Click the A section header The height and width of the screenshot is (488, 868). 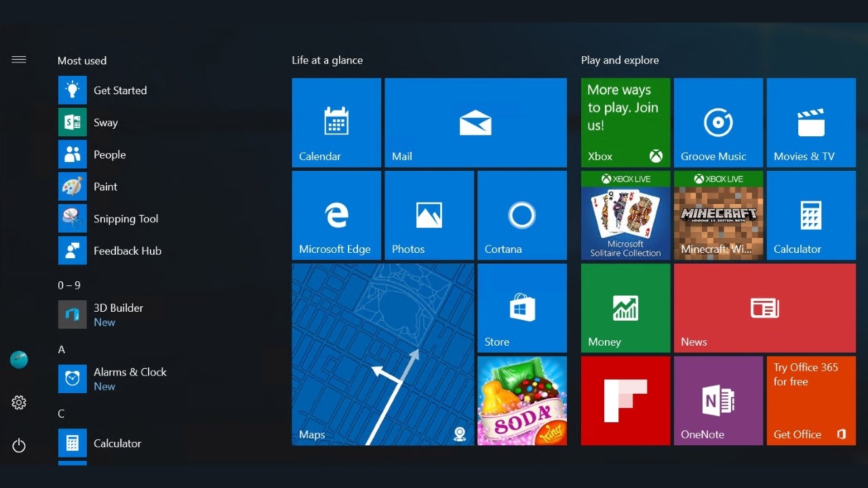(x=62, y=349)
